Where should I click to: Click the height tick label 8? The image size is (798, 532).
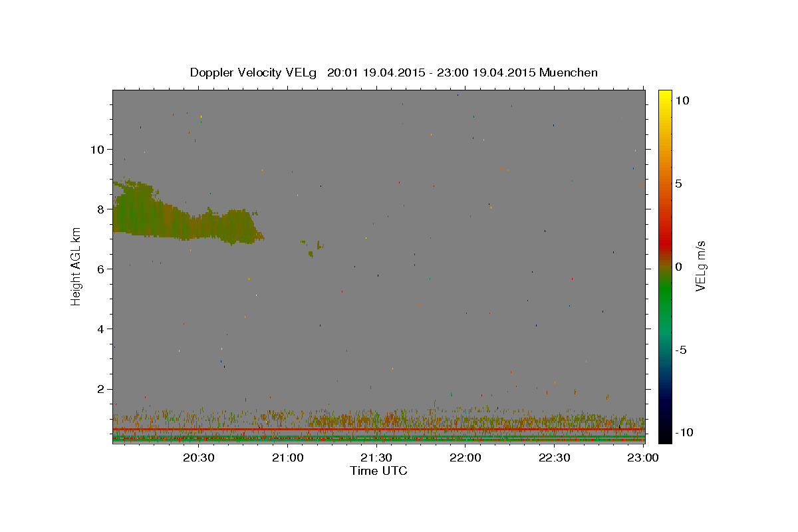(x=100, y=209)
